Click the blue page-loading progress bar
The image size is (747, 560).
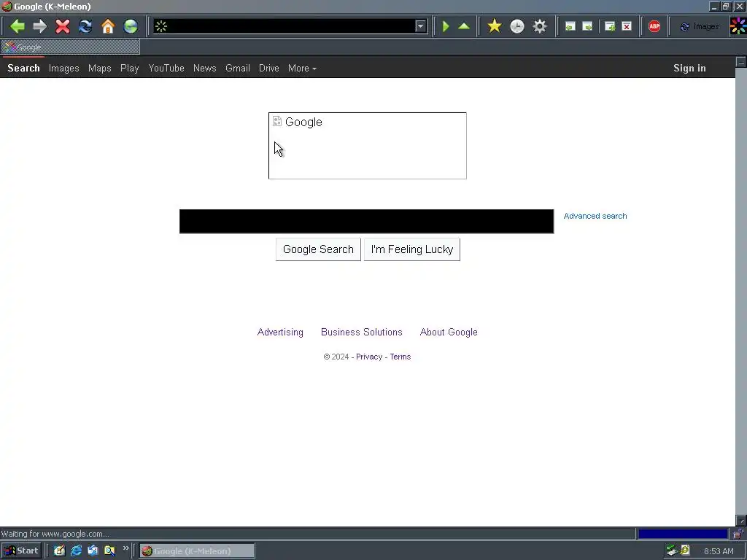click(683, 534)
